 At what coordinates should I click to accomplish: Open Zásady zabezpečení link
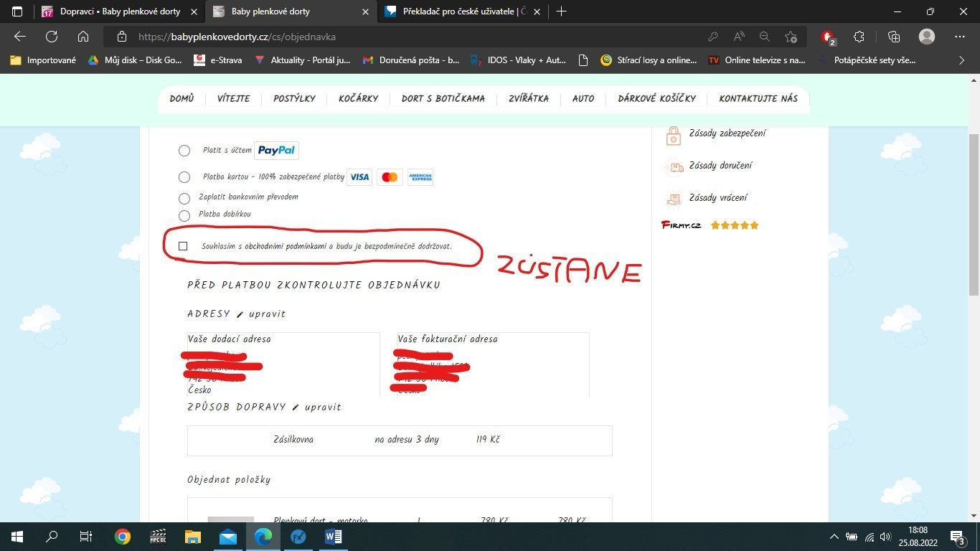[727, 133]
